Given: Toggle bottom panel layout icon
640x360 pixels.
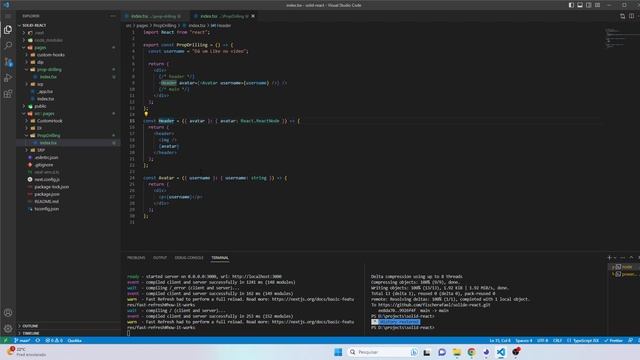Looking at the screenshot, I should [580, 5].
